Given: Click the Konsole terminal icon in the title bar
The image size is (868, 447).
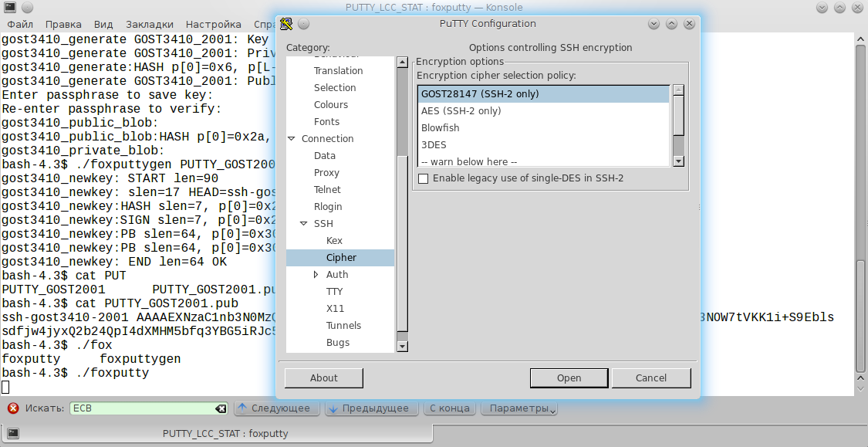Looking at the screenshot, I should point(8,8).
